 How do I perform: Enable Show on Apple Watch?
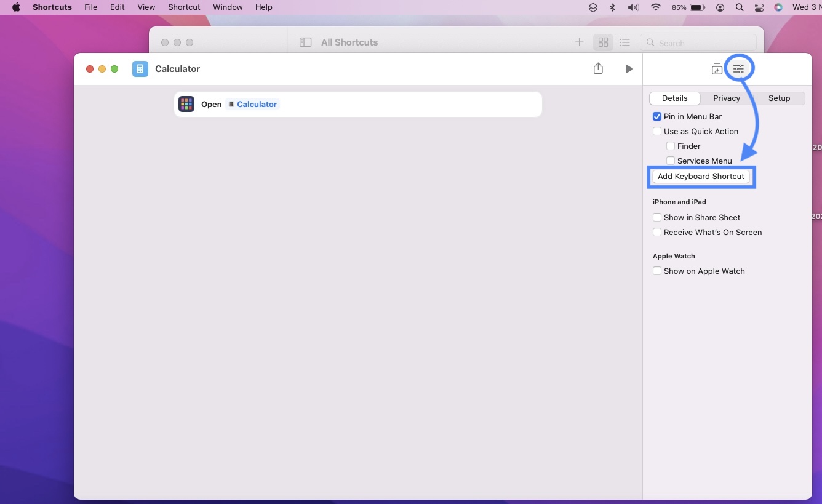tap(657, 271)
